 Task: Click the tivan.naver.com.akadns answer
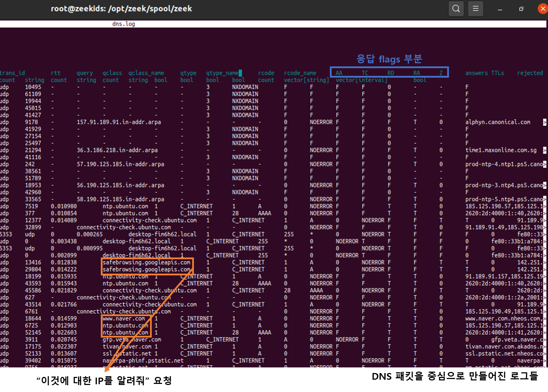[x=504, y=347]
